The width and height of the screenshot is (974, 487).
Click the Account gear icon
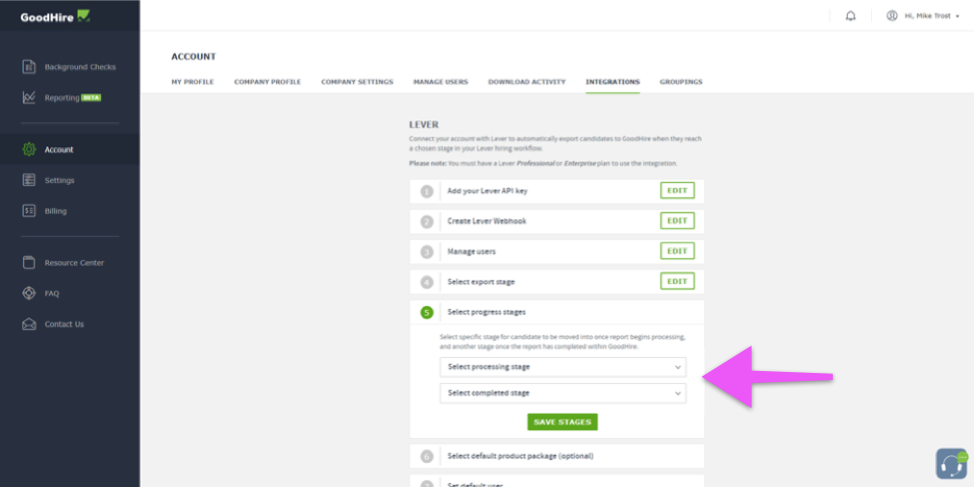tap(29, 150)
